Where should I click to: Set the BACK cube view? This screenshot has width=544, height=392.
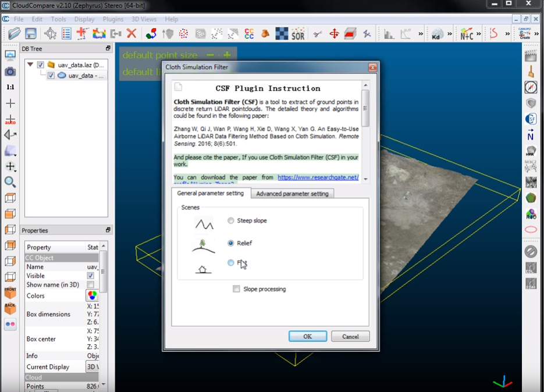point(10,308)
